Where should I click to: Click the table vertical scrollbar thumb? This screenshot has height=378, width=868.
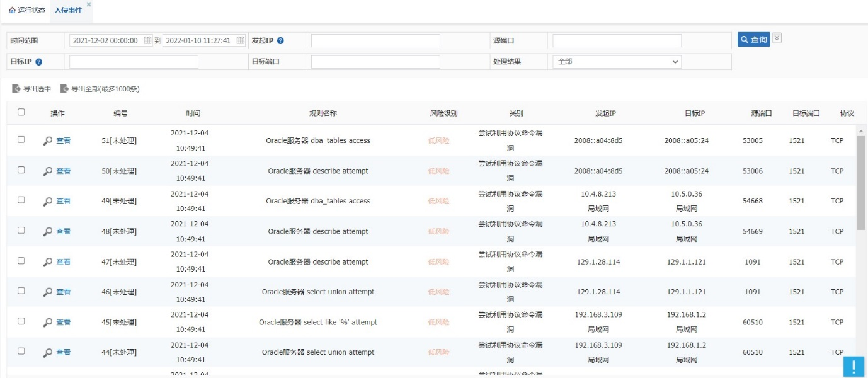861,183
